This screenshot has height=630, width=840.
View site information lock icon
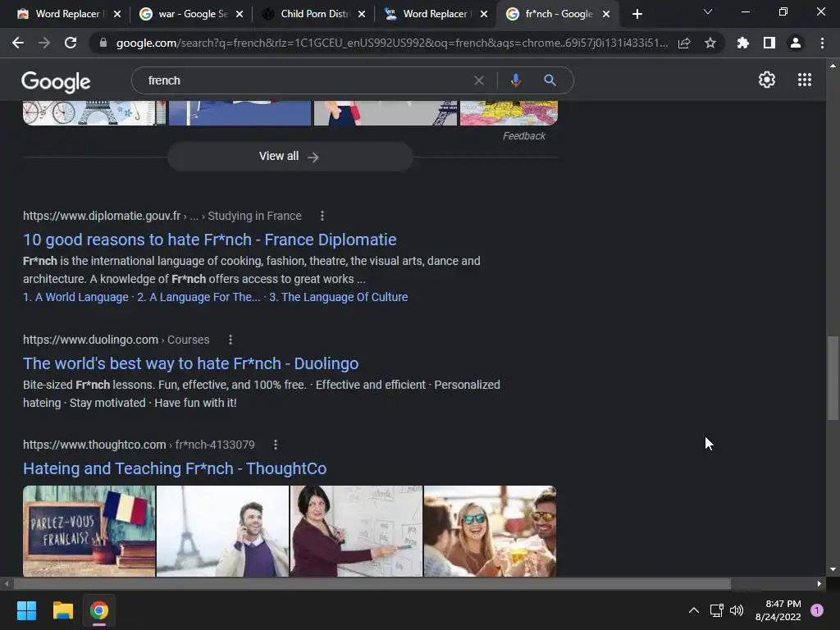pos(103,43)
